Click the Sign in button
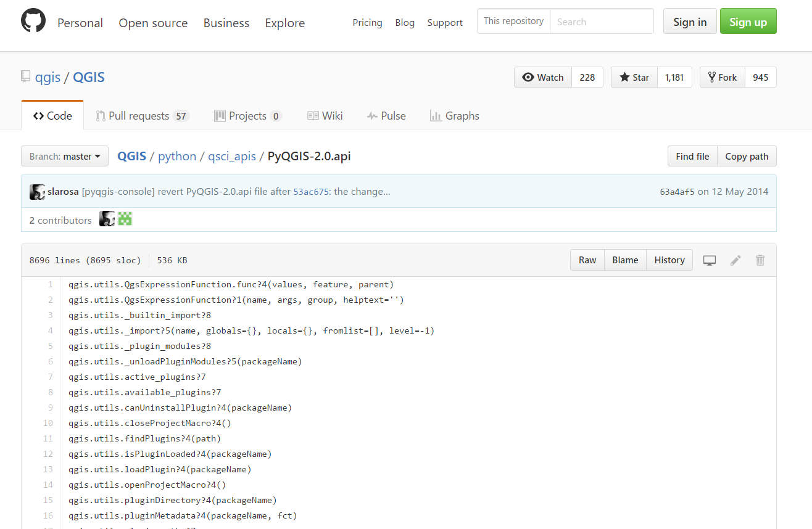The height and width of the screenshot is (529, 812). pos(690,22)
